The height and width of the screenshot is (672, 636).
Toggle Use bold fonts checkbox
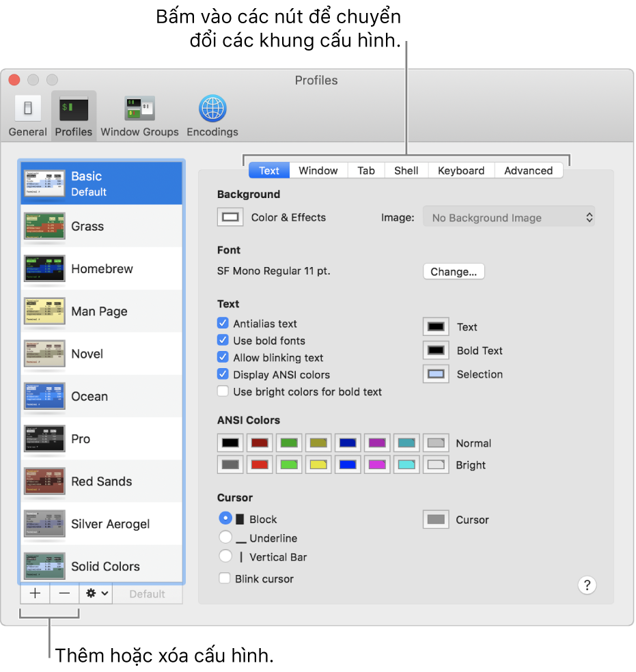click(223, 340)
